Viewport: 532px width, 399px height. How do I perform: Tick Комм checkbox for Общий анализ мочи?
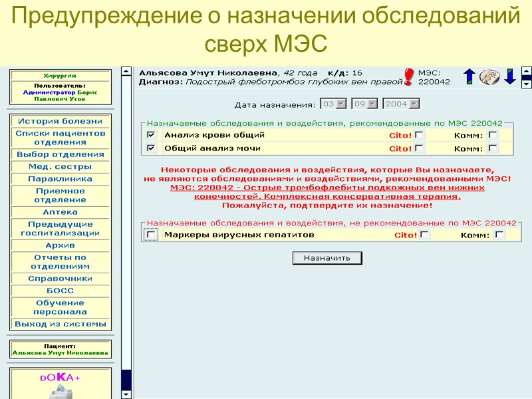coord(493,148)
